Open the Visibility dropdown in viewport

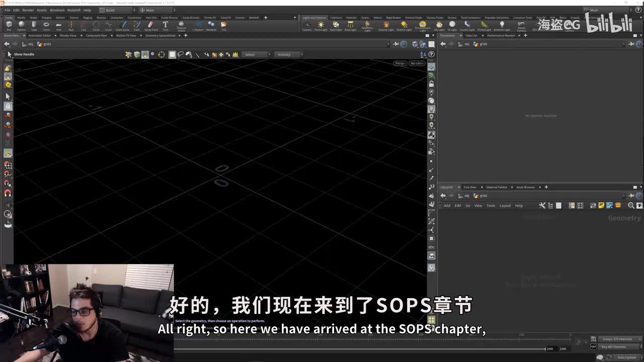[289, 54]
